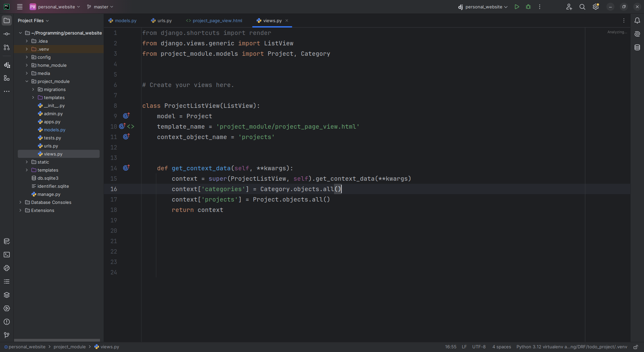644x352 pixels.
Task: Run the personal_website configuration
Action: coord(517,7)
